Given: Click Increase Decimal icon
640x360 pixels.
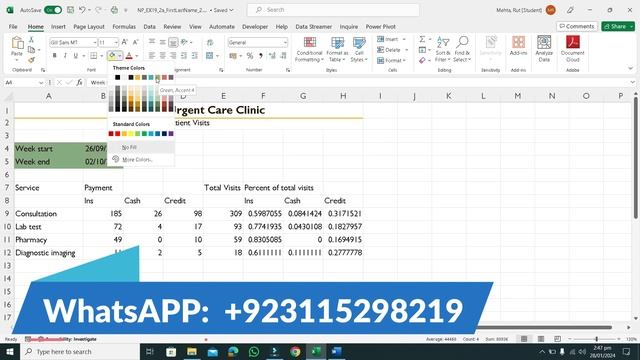Looking at the screenshot, I should [x=272, y=56].
